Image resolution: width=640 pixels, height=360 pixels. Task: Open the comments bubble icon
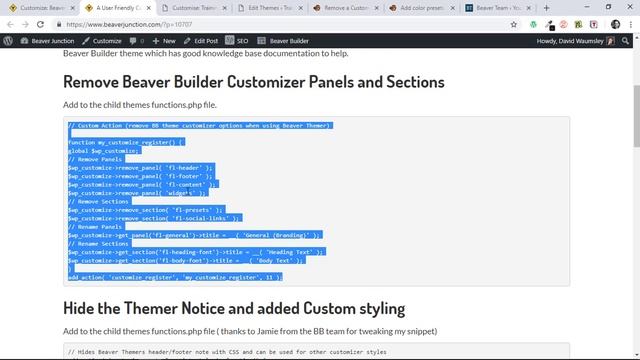(136, 41)
